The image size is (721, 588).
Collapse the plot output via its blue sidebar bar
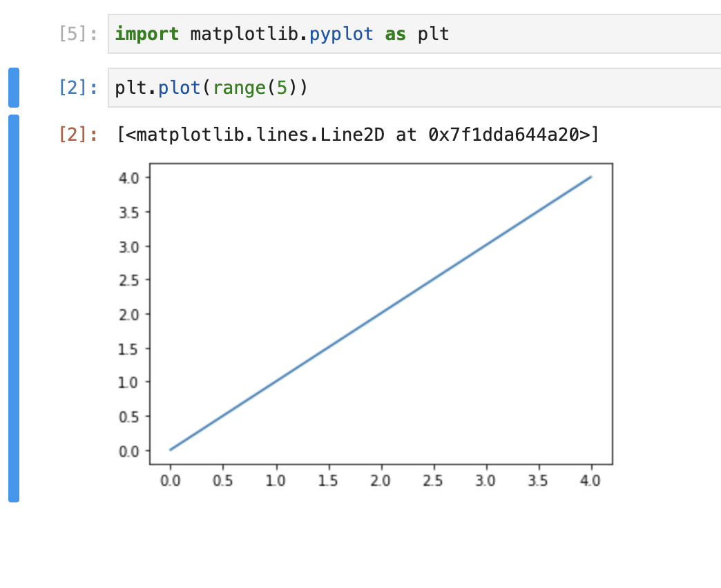pyautogui.click(x=12, y=304)
